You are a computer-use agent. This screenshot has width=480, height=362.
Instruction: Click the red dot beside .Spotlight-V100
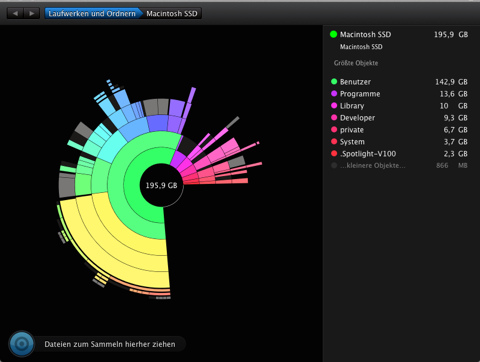(x=334, y=153)
